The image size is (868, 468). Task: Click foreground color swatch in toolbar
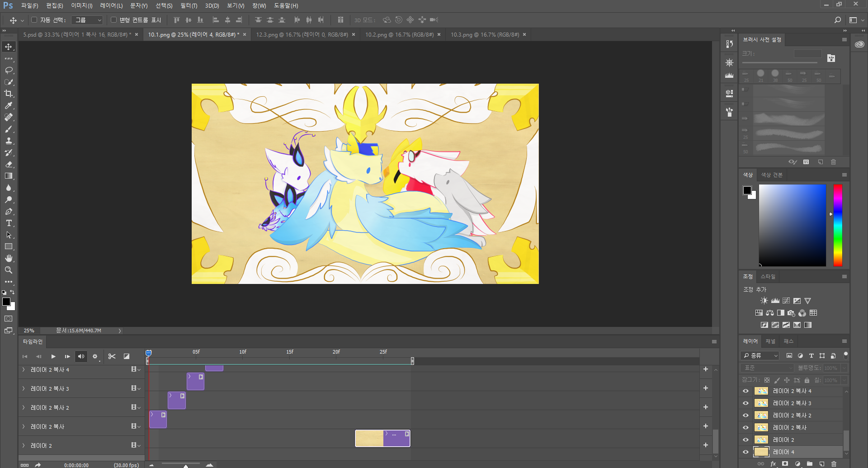[x=6, y=302]
